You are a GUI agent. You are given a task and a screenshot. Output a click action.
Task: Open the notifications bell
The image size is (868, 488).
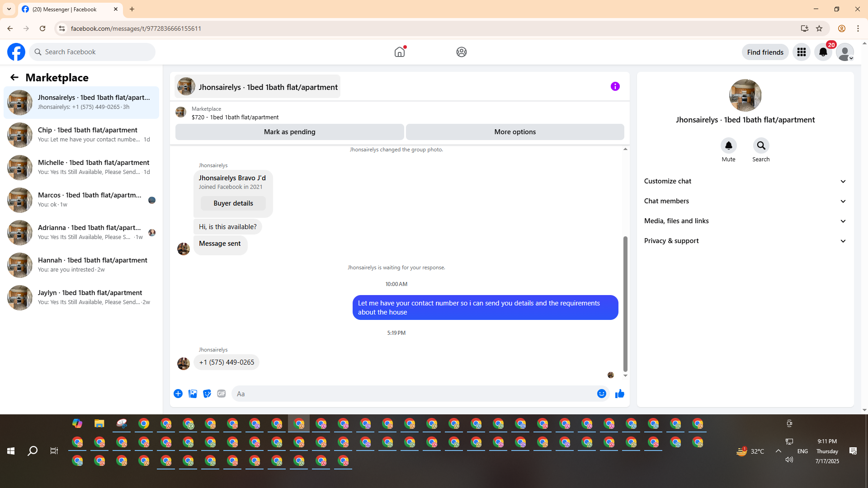823,52
